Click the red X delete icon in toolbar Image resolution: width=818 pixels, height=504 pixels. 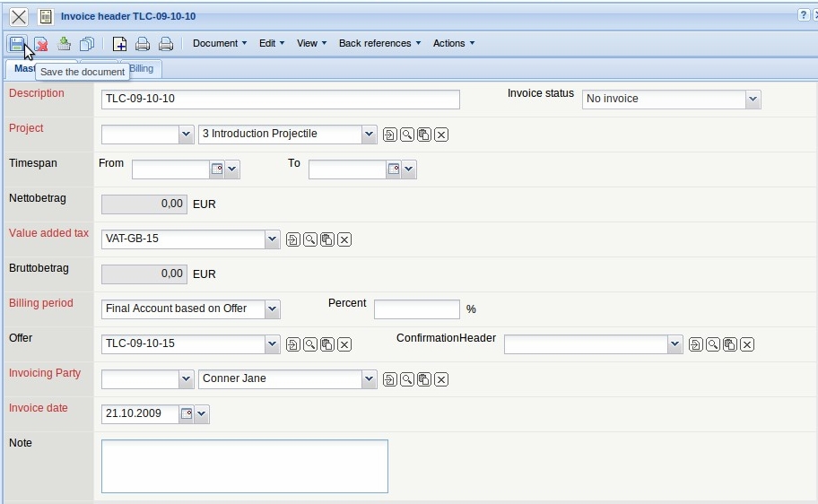tap(41, 44)
